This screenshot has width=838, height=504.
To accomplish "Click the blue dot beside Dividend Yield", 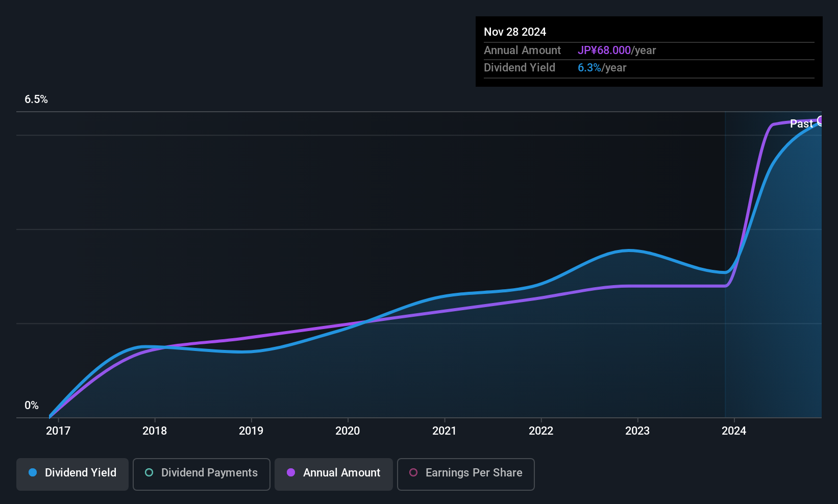I will pos(33,473).
